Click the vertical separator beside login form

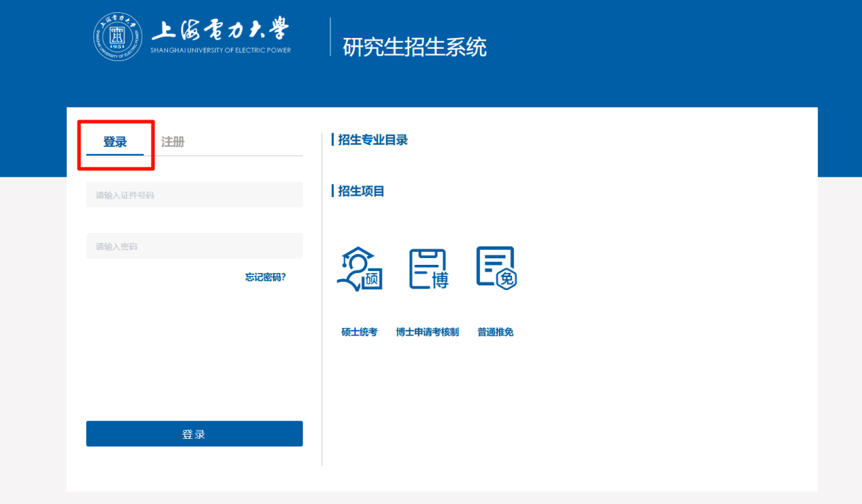(322, 299)
